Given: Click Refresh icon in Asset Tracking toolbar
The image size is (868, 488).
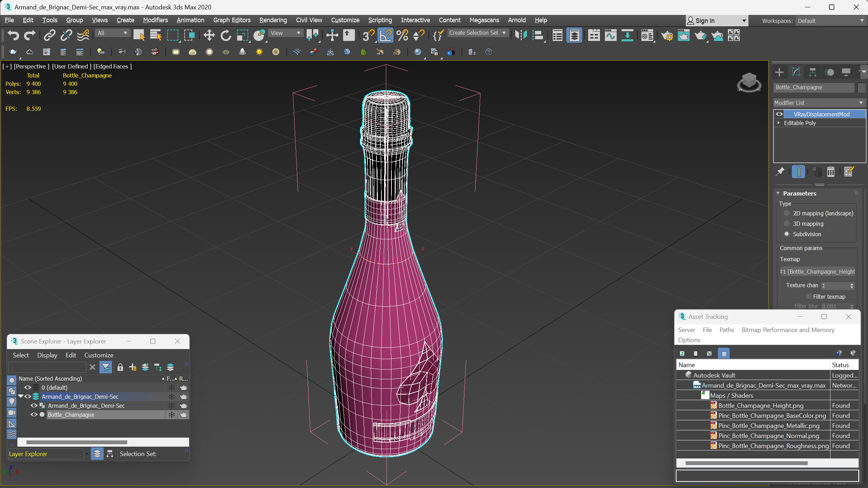Looking at the screenshot, I should [682, 353].
